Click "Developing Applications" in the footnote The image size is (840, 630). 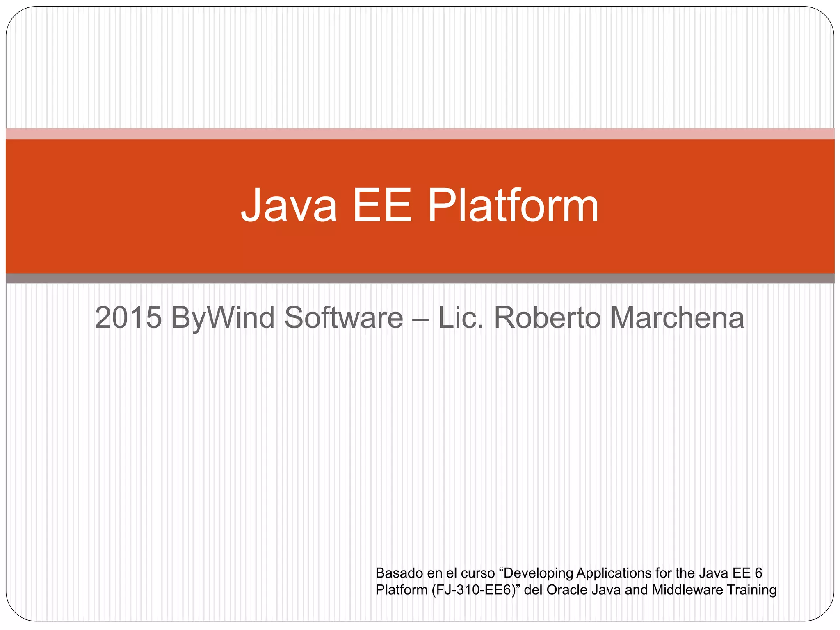578,573
